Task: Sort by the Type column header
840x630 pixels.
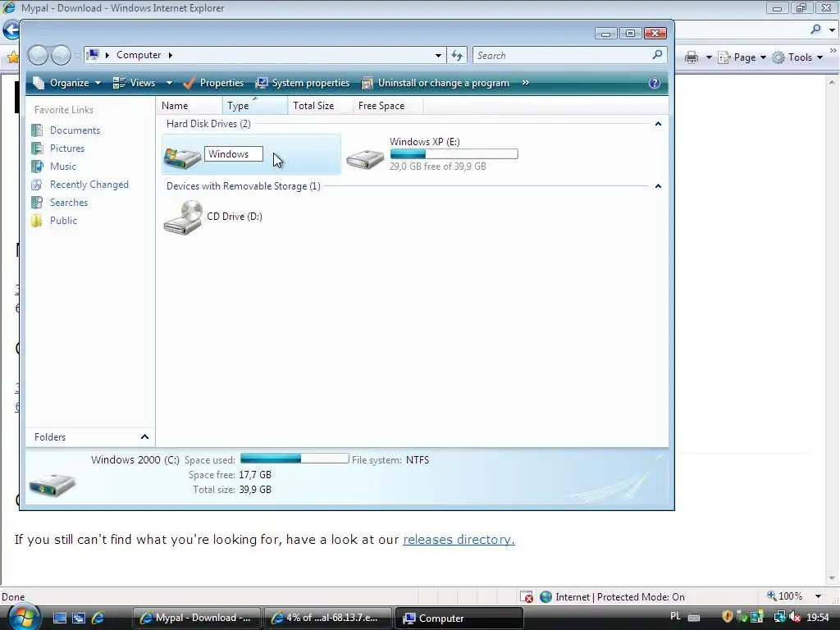Action: coord(254,106)
